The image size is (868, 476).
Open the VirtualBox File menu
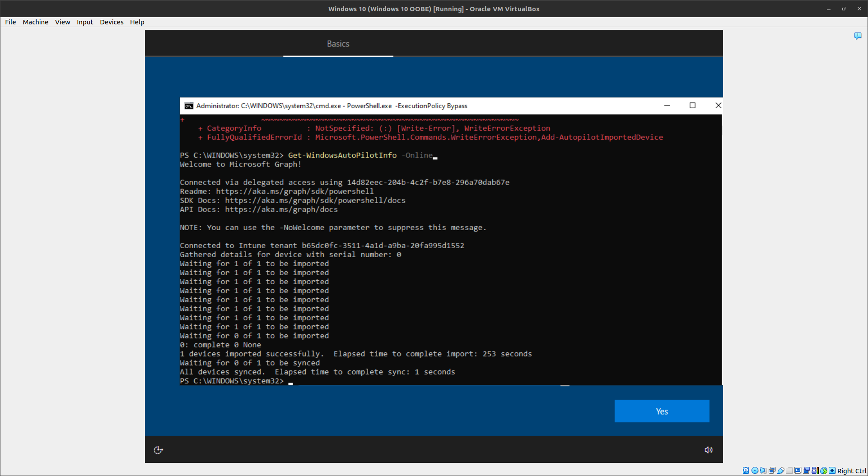pos(10,22)
